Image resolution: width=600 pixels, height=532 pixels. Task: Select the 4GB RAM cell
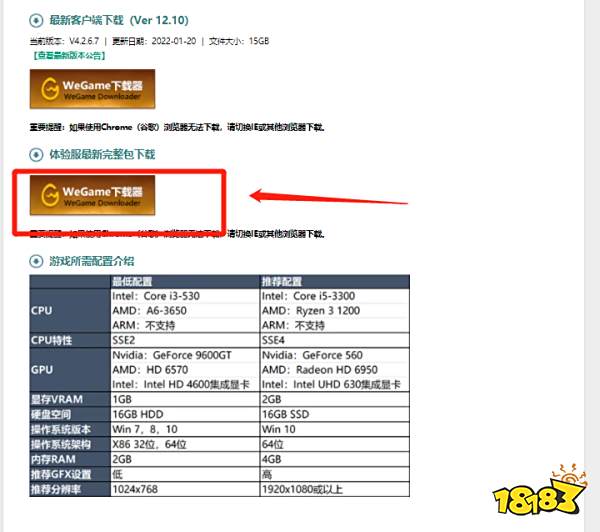pos(335,459)
